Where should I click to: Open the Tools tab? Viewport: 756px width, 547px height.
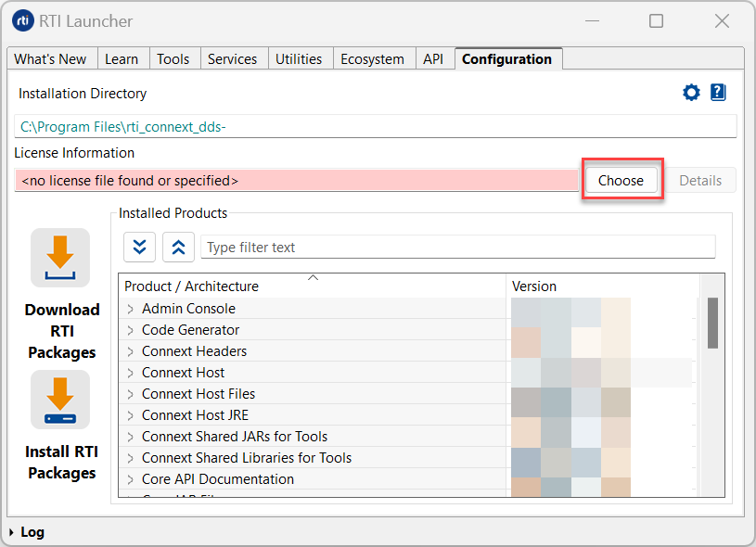pyautogui.click(x=173, y=58)
